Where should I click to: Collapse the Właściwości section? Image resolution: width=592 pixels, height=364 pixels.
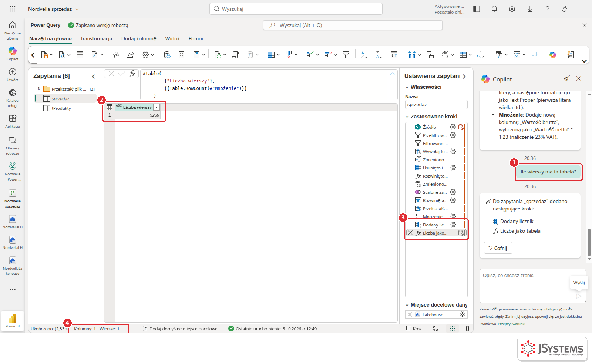(x=407, y=87)
